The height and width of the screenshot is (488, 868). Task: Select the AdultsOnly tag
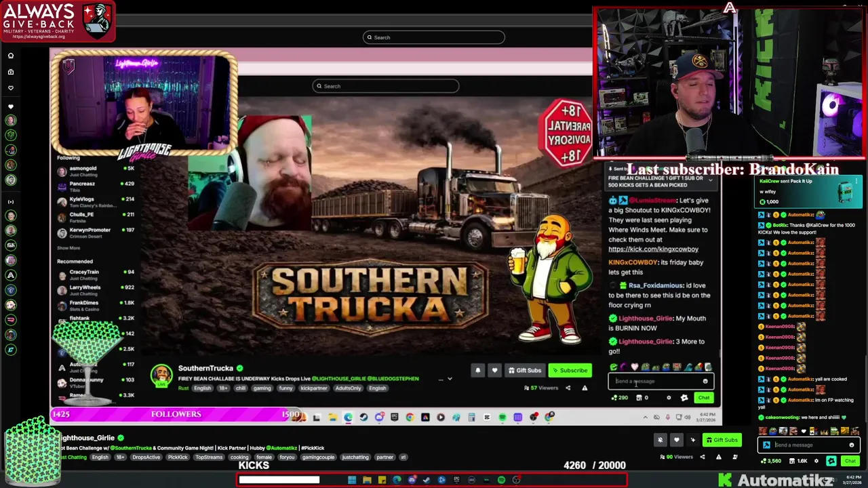[348, 388]
